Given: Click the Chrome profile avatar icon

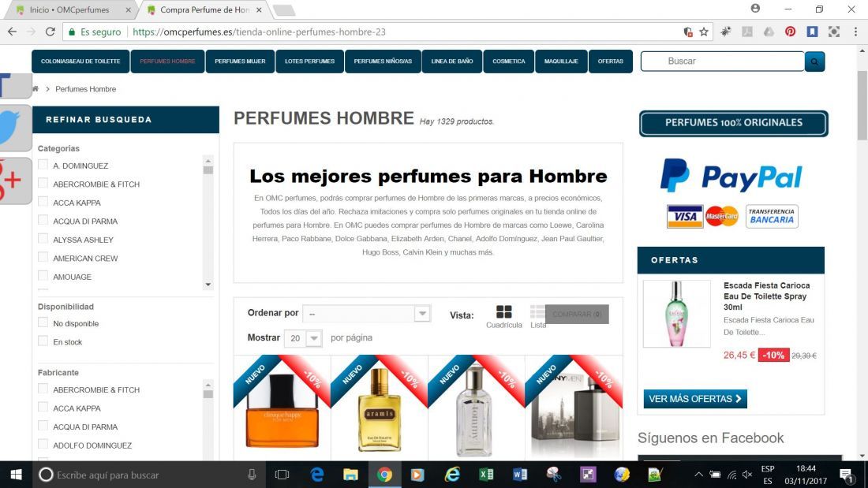Looking at the screenshot, I should (755, 9).
